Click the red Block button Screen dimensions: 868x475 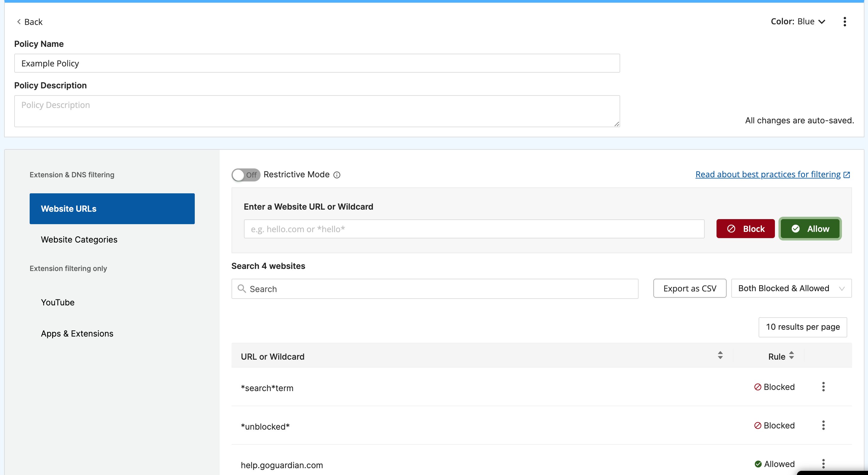tap(745, 229)
